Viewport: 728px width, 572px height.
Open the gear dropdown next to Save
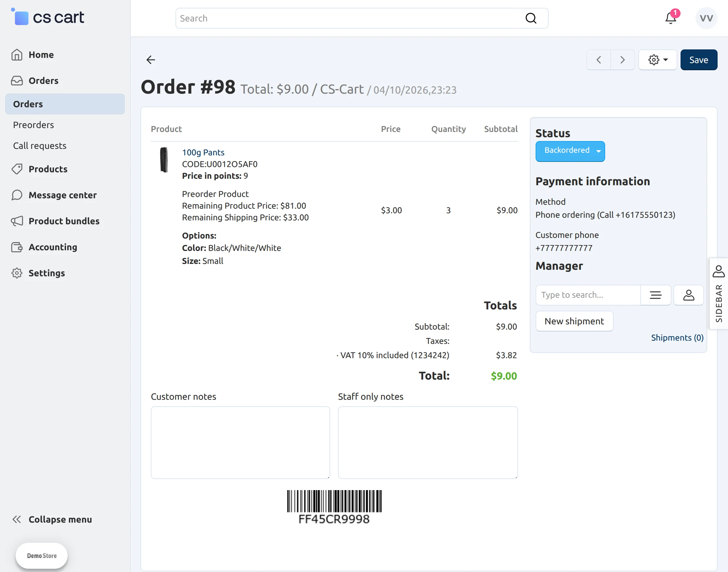pyautogui.click(x=657, y=59)
